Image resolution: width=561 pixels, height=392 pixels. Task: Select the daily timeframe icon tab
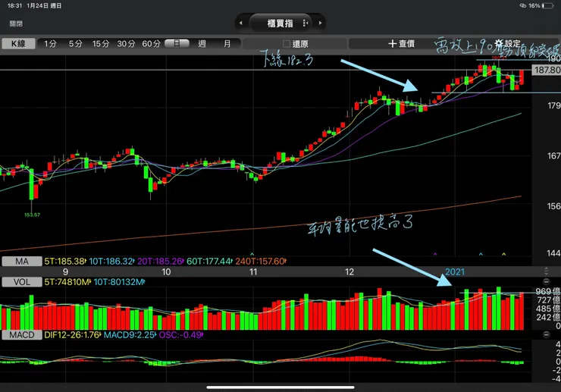[177, 44]
